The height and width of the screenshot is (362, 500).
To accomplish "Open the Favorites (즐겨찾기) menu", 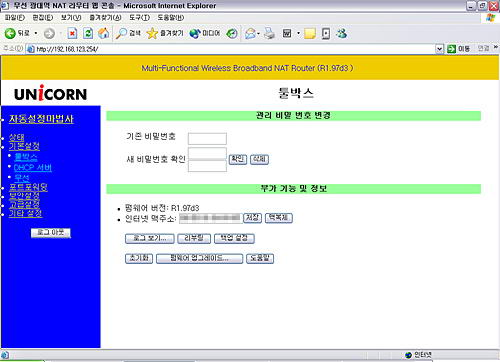I will pos(105,18).
